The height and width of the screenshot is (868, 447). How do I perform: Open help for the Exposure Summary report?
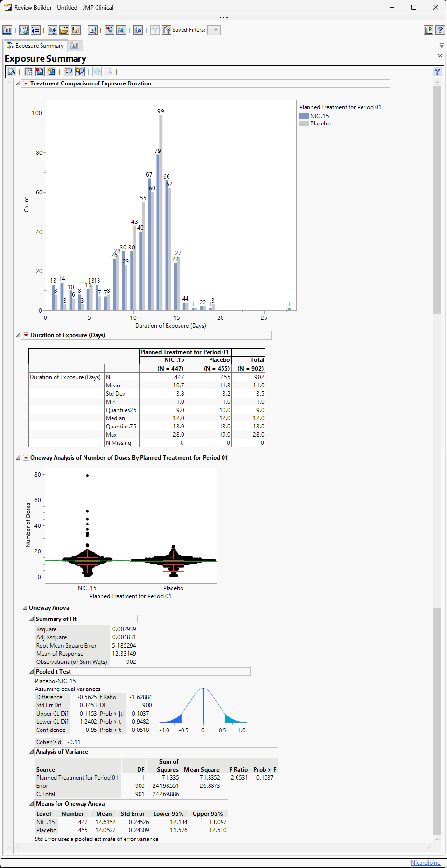437,71
